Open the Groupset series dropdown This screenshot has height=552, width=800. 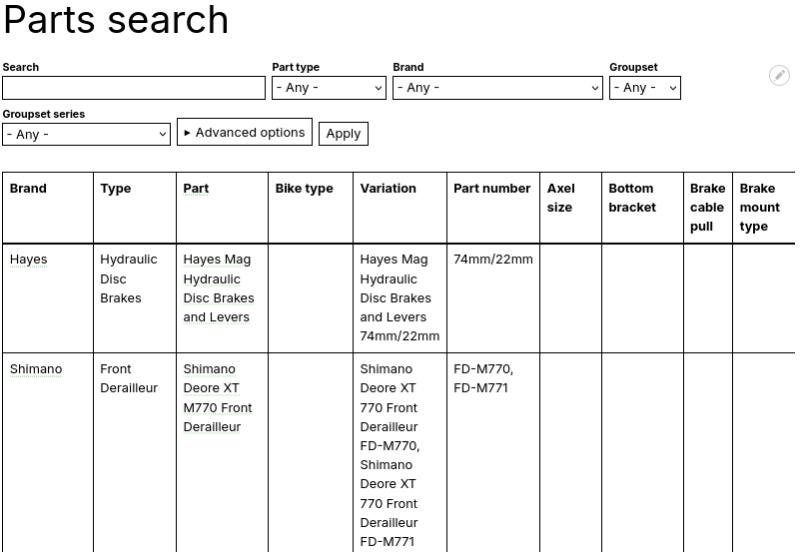[x=86, y=134]
